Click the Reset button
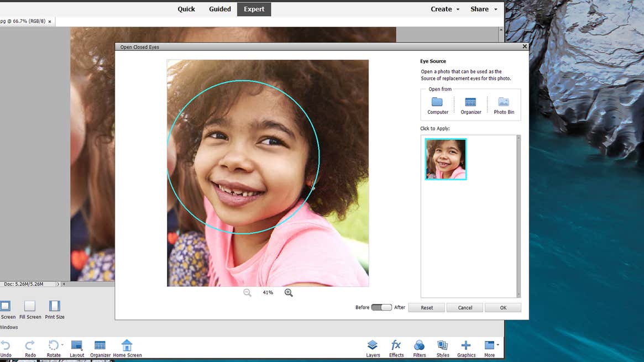 426,307
